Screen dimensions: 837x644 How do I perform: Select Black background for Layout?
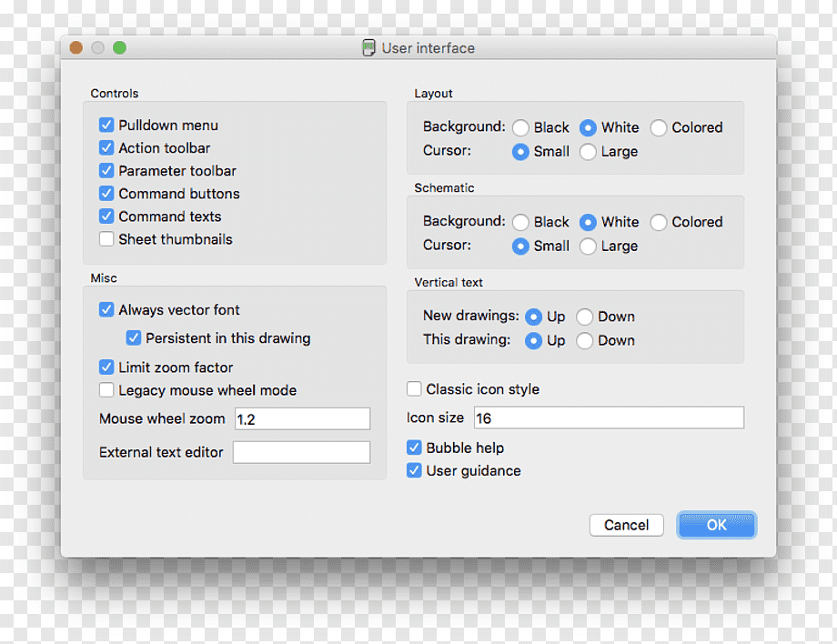coord(520,127)
